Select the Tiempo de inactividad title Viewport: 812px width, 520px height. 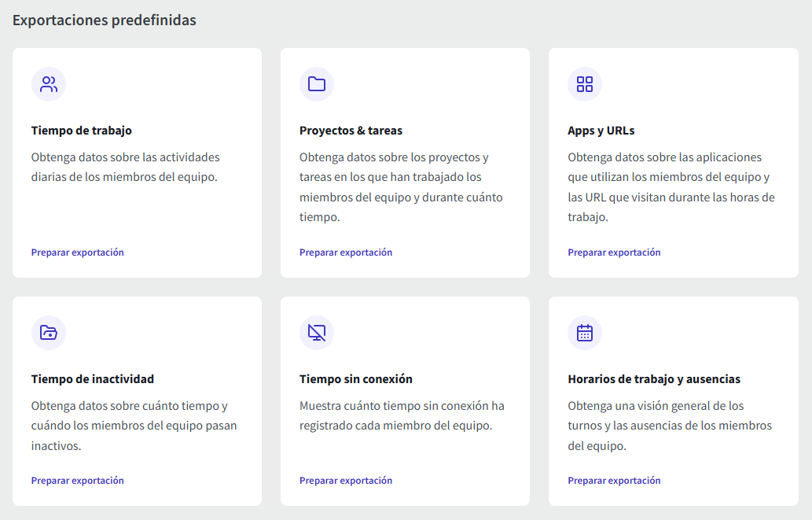[x=93, y=379]
